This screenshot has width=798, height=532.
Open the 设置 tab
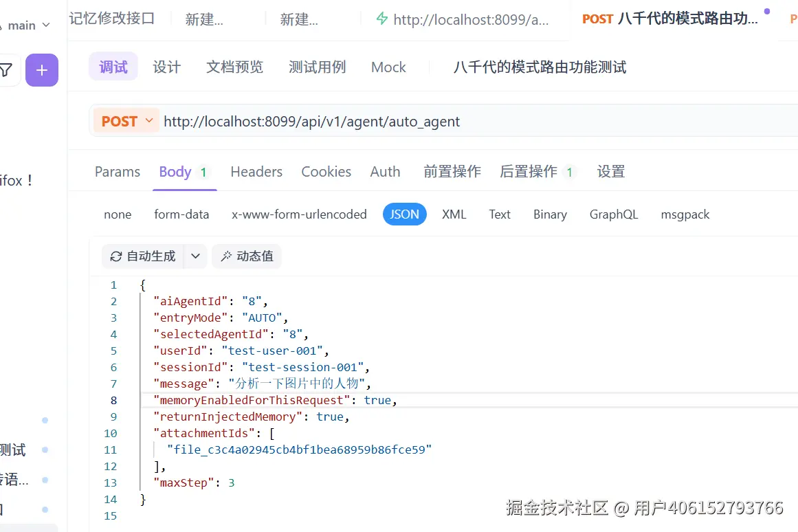coord(611,172)
